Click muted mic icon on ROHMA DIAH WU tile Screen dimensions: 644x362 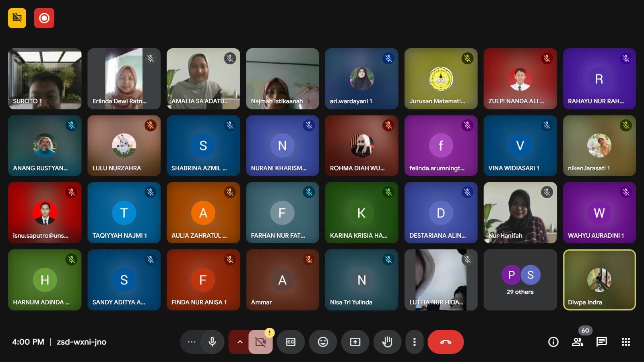coord(388,125)
